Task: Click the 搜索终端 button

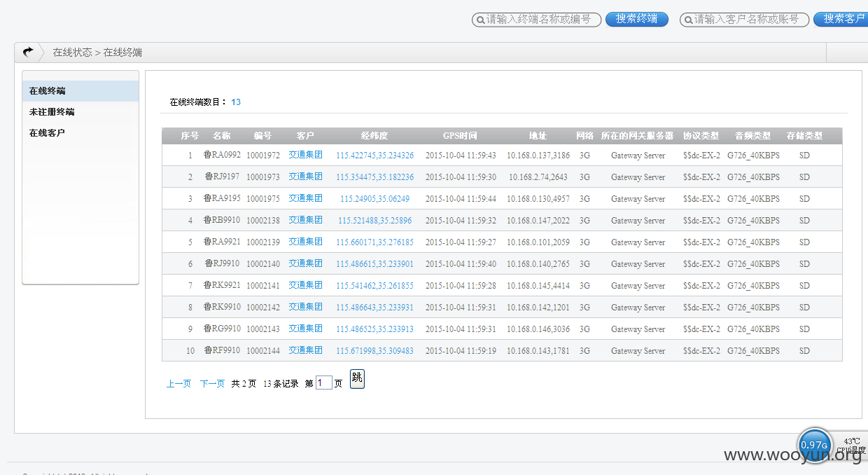Action: point(637,19)
